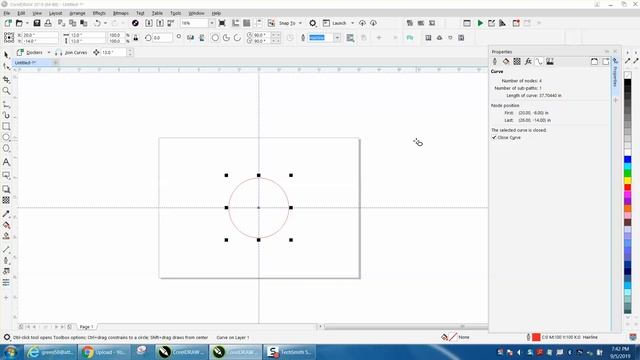Open the File menu
The width and height of the screenshot is (640, 360).
point(7,13)
